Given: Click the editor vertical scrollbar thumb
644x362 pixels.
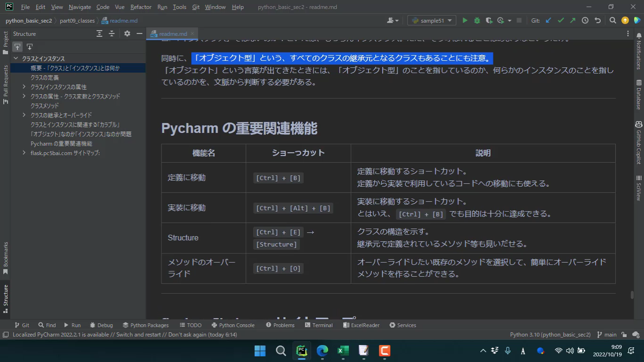Looking at the screenshot, I should (x=632, y=295).
